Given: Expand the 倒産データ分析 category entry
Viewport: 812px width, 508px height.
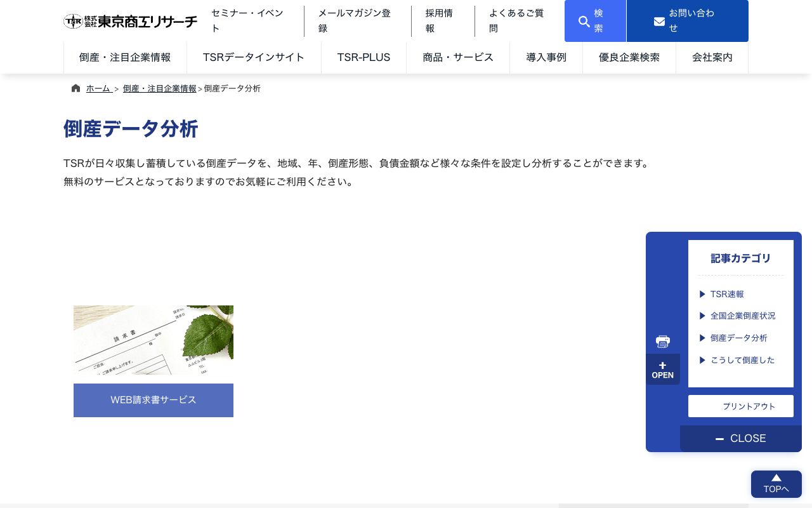Looking at the screenshot, I should [738, 338].
